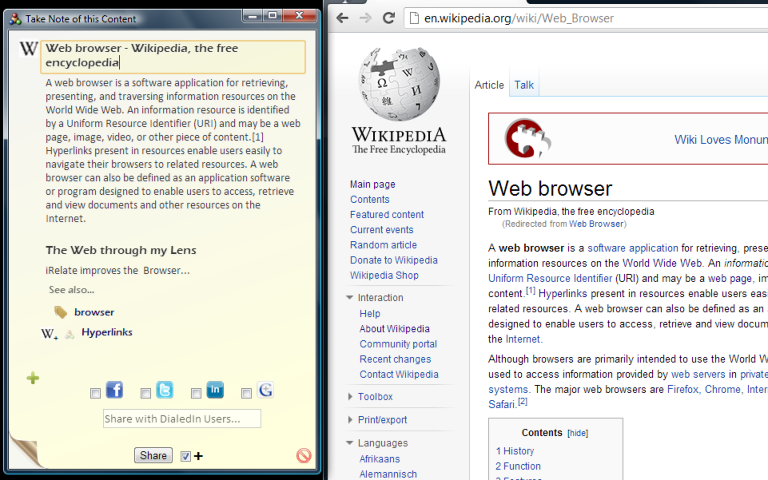Screen dimensions: 768x480
Task: Hide the Contents table via hide link
Action: [577, 433]
